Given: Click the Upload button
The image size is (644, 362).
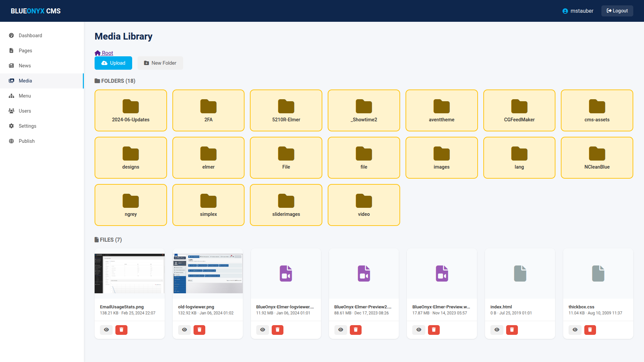Looking at the screenshot, I should point(113,63).
